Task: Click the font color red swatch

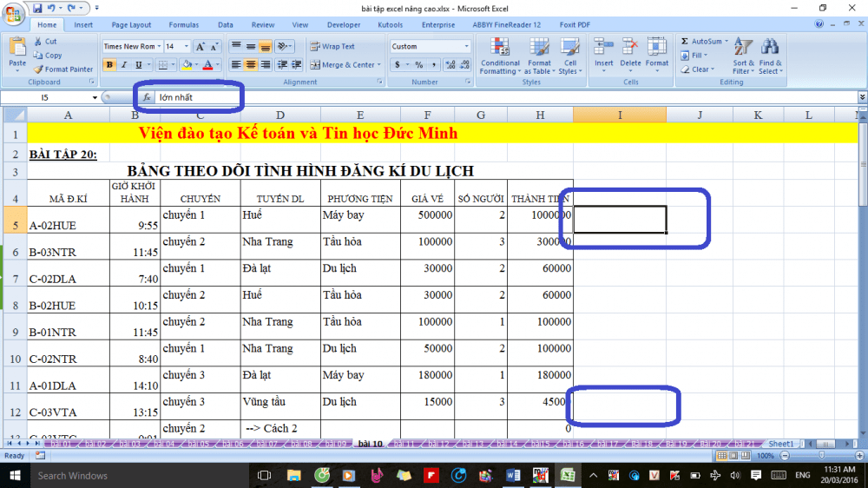Action: click(208, 65)
